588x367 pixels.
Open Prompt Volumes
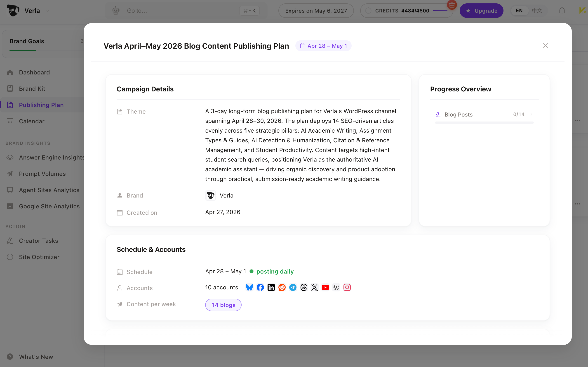[42, 174]
